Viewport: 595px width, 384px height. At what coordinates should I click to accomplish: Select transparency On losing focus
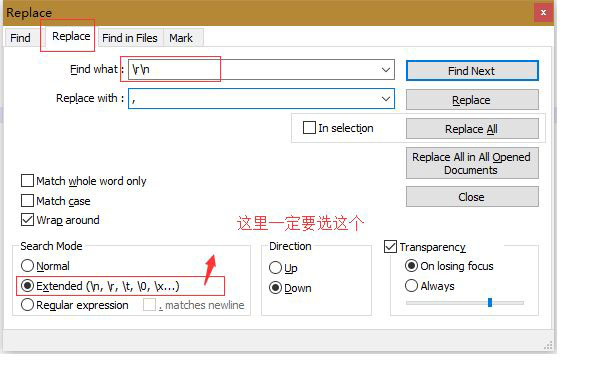(411, 266)
